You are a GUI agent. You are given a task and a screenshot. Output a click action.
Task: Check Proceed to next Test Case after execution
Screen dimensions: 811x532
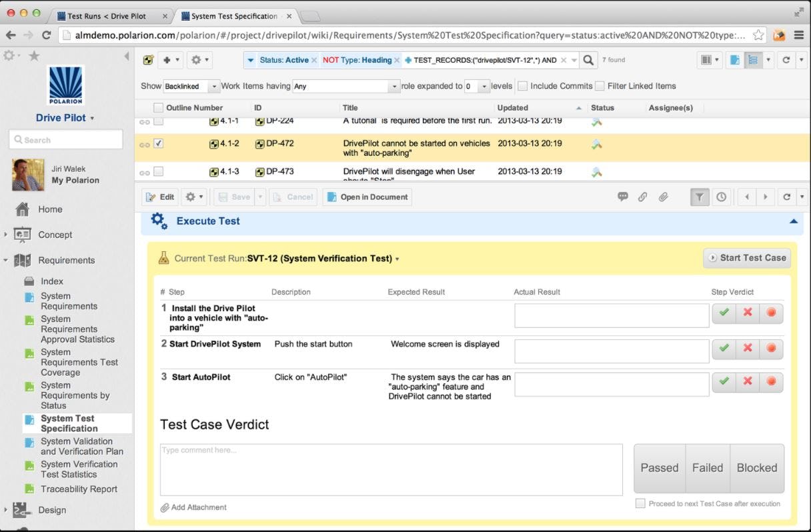click(640, 504)
